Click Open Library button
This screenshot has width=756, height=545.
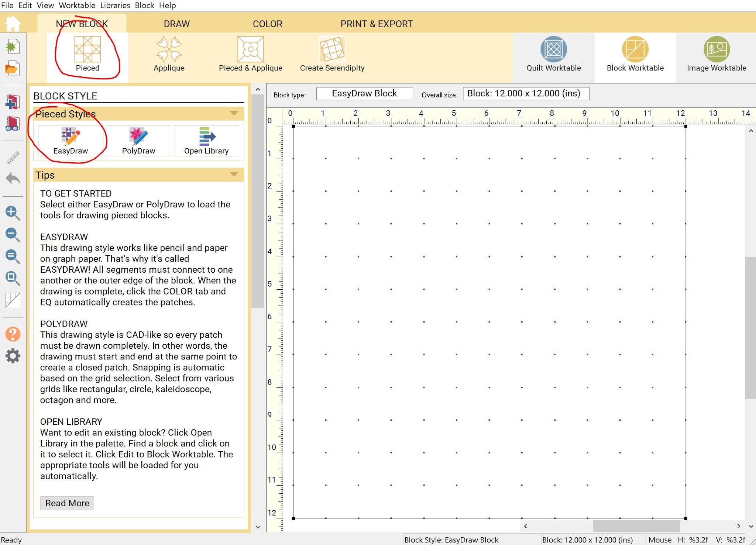point(206,141)
